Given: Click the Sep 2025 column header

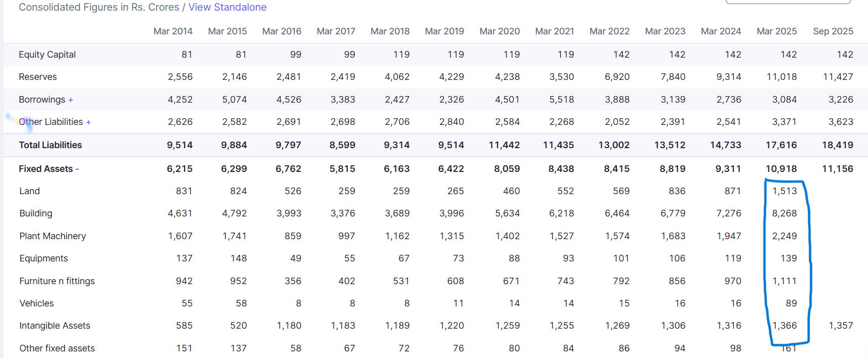Looking at the screenshot, I should tap(833, 31).
